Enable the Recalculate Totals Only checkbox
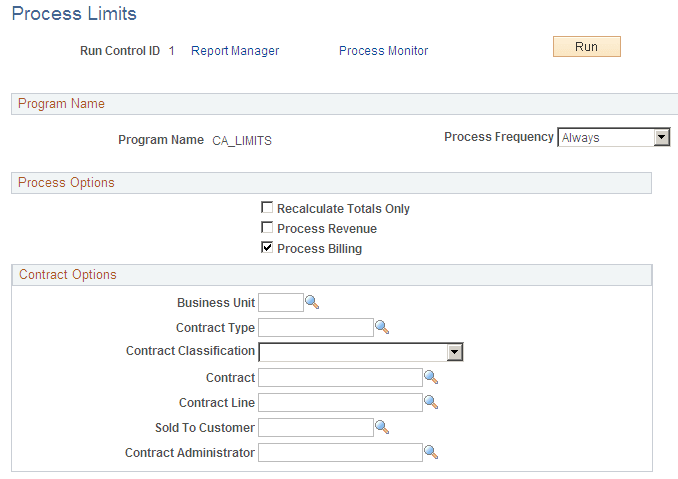 click(x=267, y=208)
